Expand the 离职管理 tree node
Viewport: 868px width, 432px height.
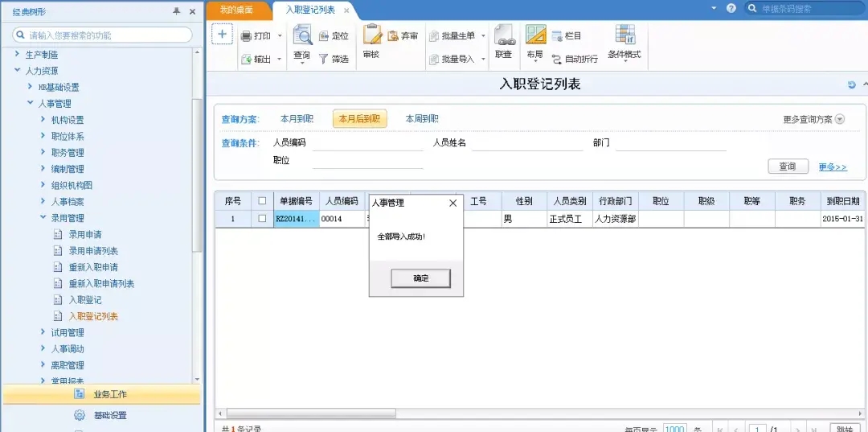43,365
